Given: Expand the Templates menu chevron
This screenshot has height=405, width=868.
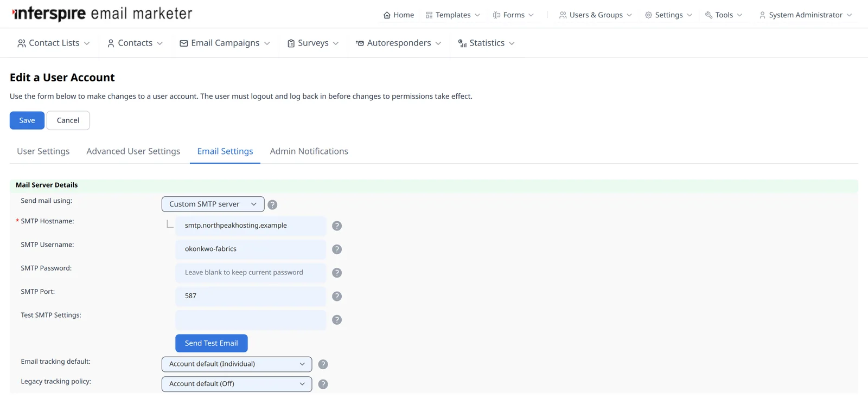Looking at the screenshot, I should tap(477, 15).
